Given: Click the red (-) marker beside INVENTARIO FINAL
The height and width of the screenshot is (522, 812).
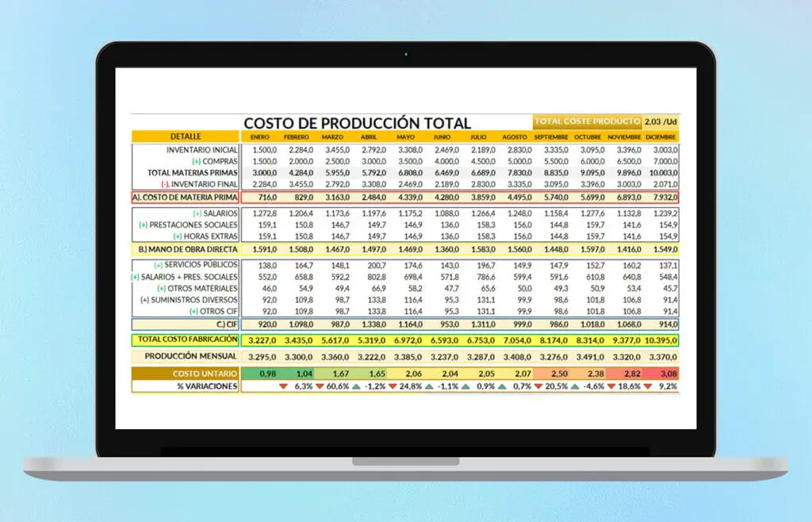Looking at the screenshot, I should 164,182.
